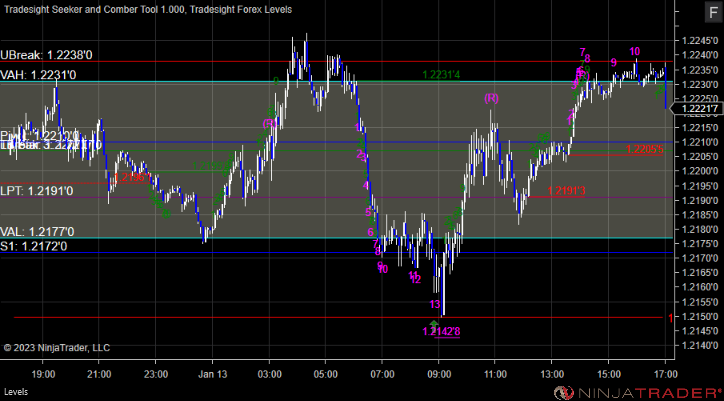
Task: Click the green 1.2231'4 level label
Action: 441,75
